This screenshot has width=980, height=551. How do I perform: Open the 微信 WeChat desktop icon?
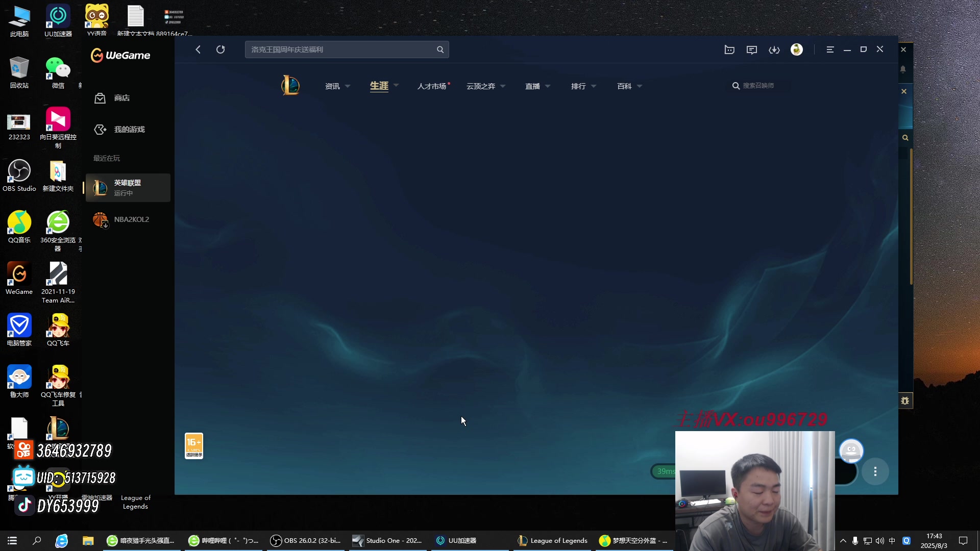point(58,72)
